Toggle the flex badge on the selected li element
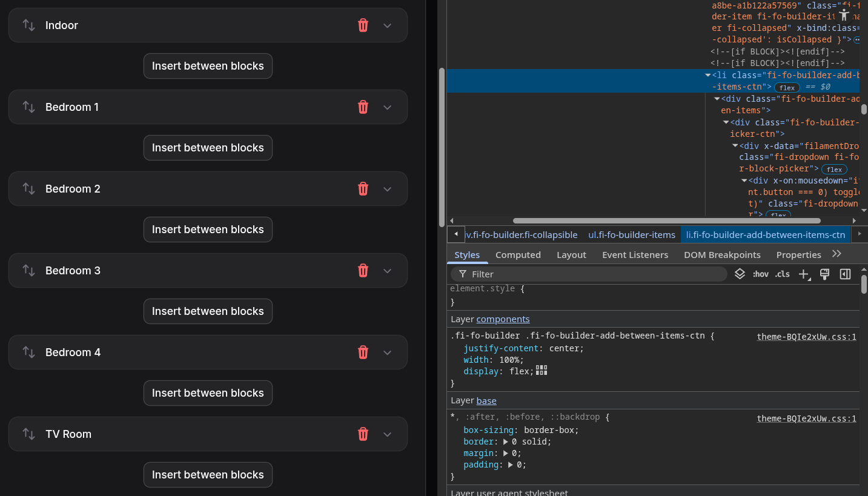Viewport: 868px width, 496px height. point(787,87)
